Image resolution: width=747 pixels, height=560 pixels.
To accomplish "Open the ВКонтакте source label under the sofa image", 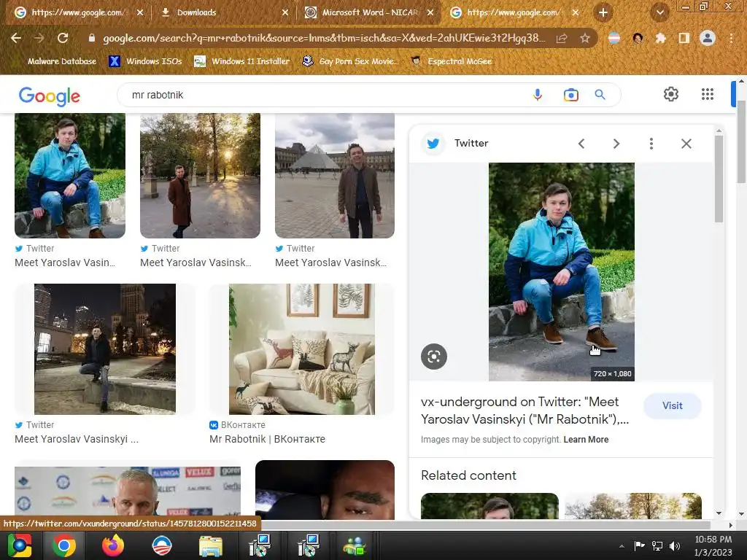I will point(238,425).
